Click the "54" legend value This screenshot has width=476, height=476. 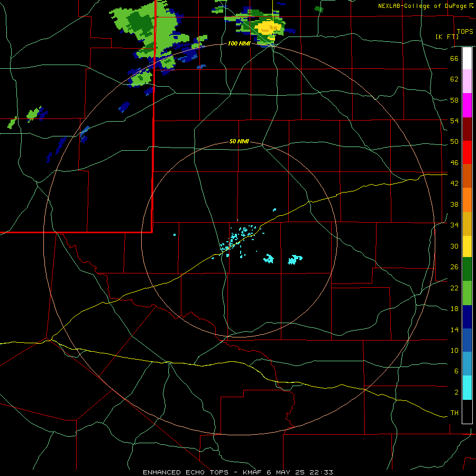[x=454, y=121]
